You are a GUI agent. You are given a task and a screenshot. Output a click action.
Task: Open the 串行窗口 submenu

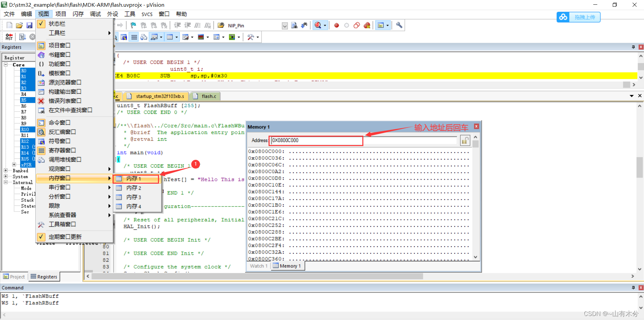(74, 187)
